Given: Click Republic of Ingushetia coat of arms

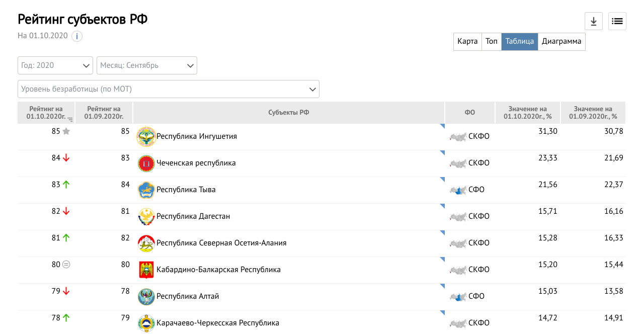Looking at the screenshot, I should pos(146,137).
